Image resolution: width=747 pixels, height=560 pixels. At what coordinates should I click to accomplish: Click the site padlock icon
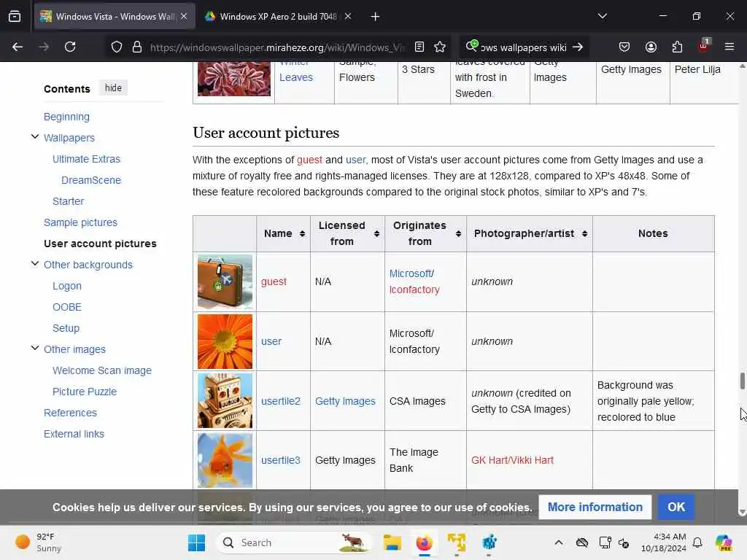tap(137, 47)
